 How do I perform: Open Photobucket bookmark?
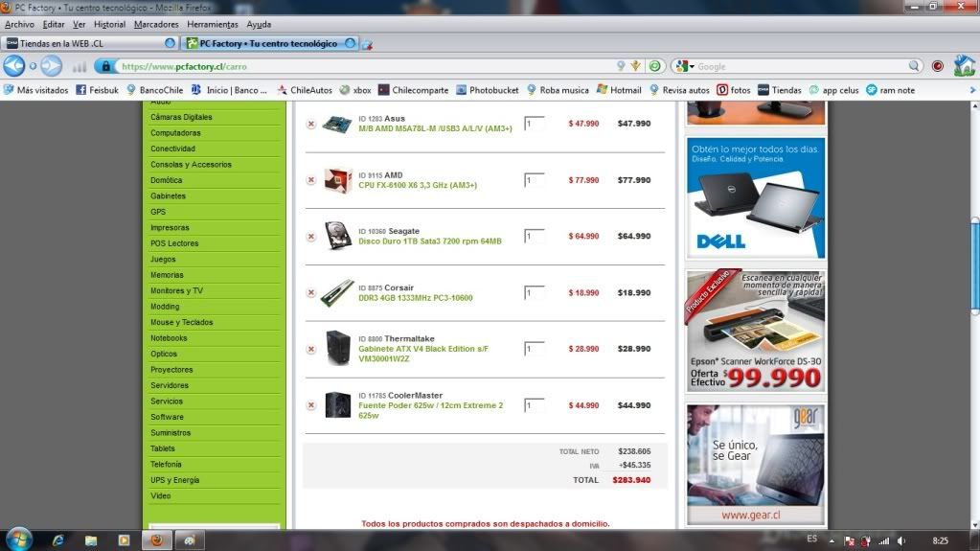488,90
